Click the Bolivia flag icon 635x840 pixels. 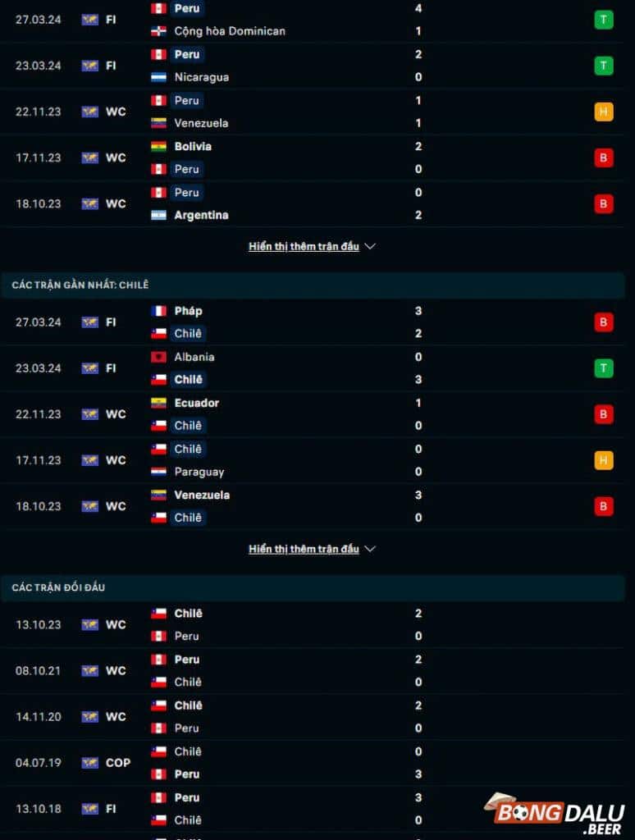click(158, 146)
